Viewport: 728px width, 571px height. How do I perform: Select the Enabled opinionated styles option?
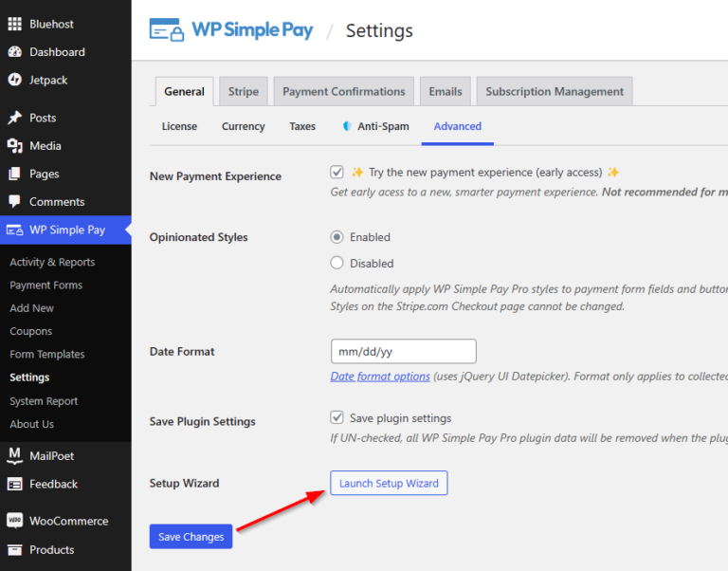(x=337, y=237)
